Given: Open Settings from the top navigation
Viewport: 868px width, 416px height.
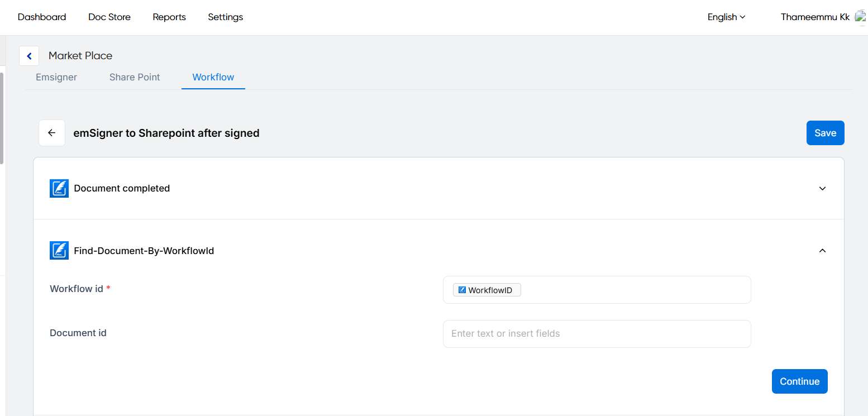Looking at the screenshot, I should click(225, 17).
